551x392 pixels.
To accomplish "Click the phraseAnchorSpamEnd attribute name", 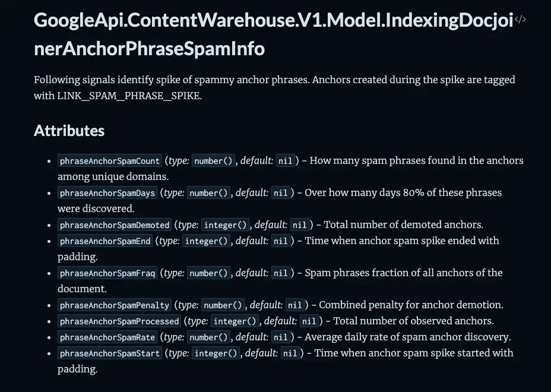I will tap(105, 241).
